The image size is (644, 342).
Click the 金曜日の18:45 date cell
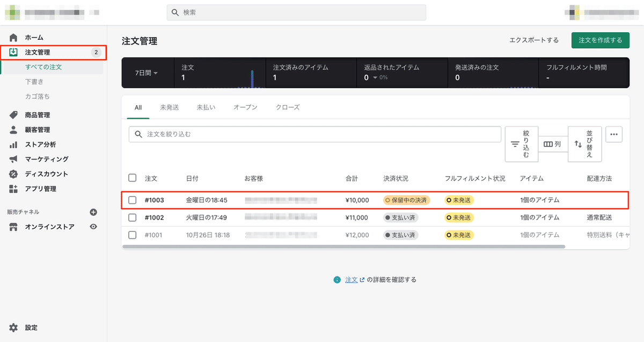pos(207,200)
